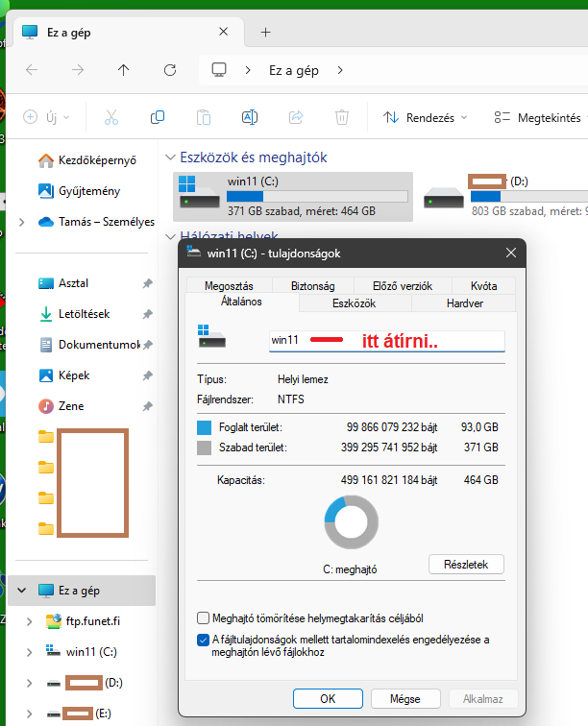Close the win11 (C:) tulajdonságok dialog
The image size is (588, 726).
point(511,253)
